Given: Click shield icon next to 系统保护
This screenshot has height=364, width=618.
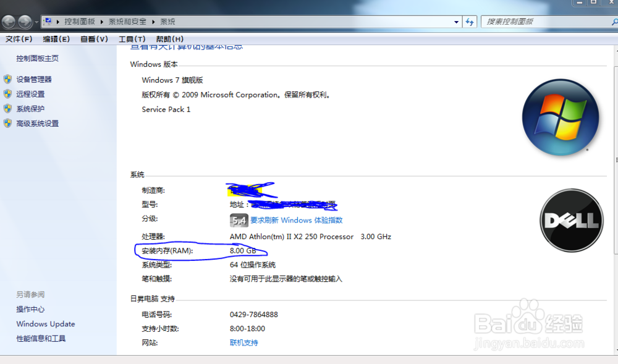Looking at the screenshot, I should 7,108.
